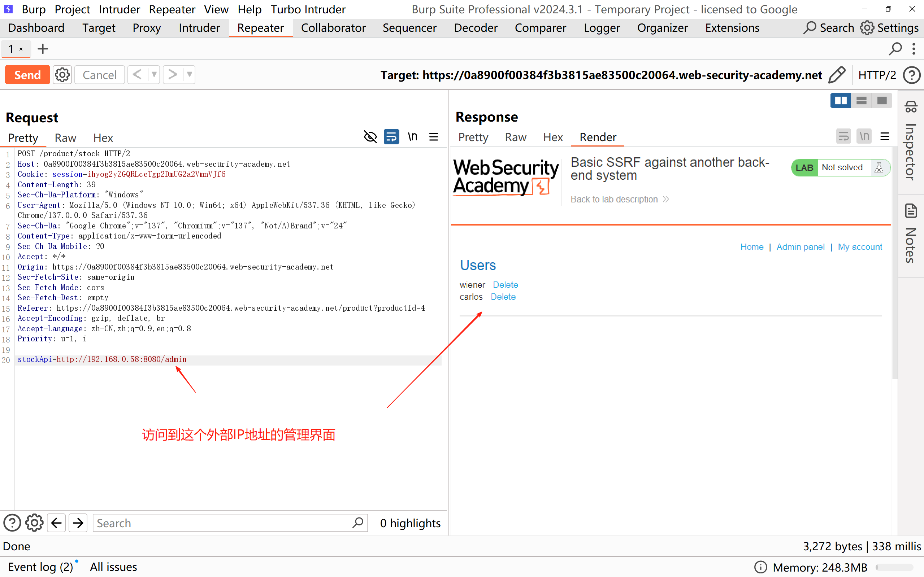Click the request settings gear next to Send
Image resolution: width=924 pixels, height=577 pixels.
62,75
